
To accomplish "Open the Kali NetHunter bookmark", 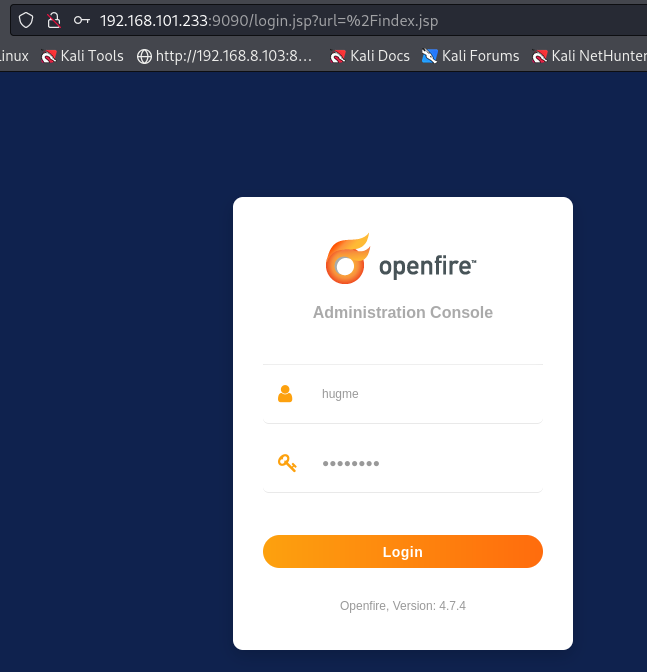I will (589, 56).
